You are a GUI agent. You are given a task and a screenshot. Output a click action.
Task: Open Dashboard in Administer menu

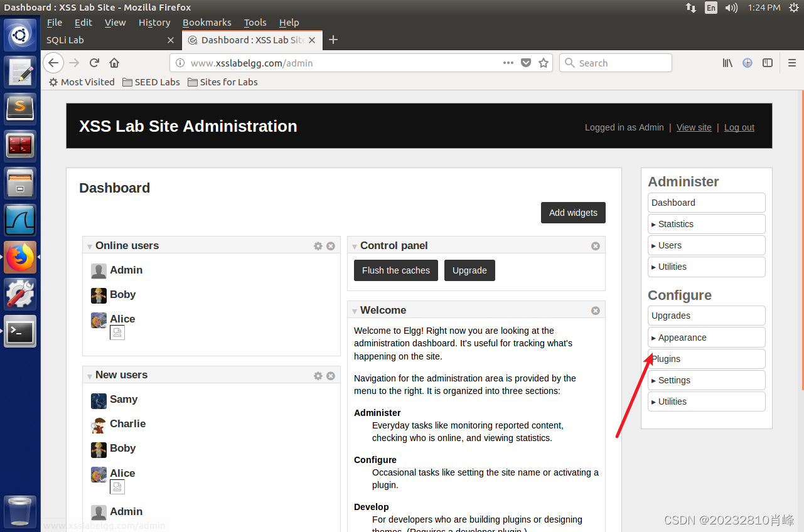[x=706, y=203]
